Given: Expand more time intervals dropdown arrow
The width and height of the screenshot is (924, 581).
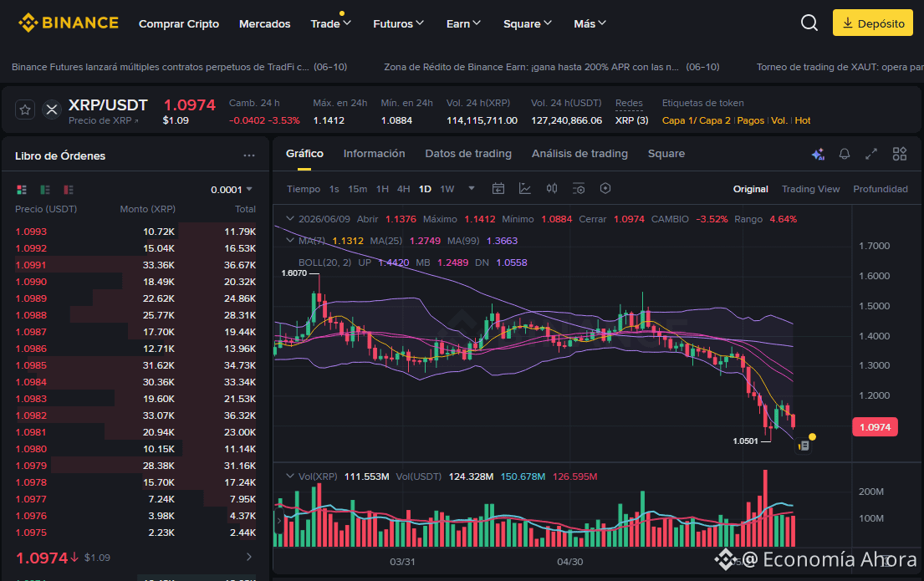Looking at the screenshot, I should (x=472, y=189).
